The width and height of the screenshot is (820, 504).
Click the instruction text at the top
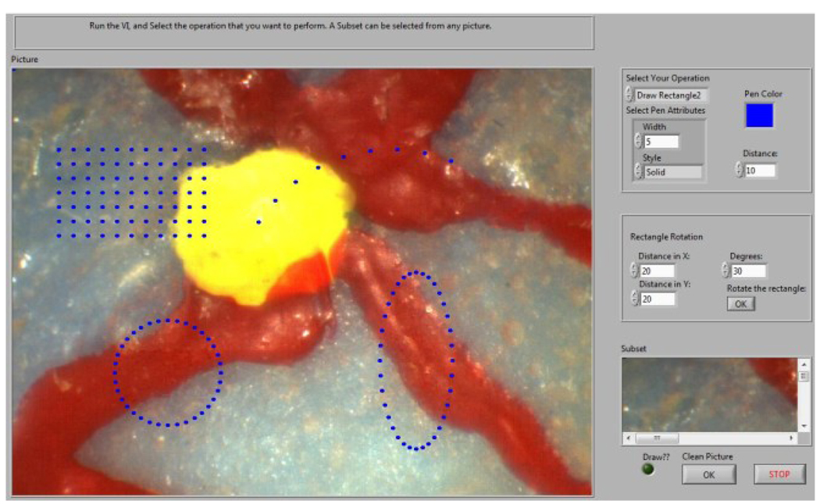coord(291,26)
